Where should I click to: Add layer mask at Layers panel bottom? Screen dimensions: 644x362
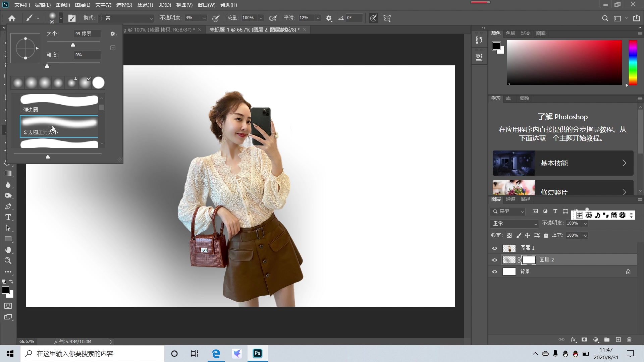584,340
